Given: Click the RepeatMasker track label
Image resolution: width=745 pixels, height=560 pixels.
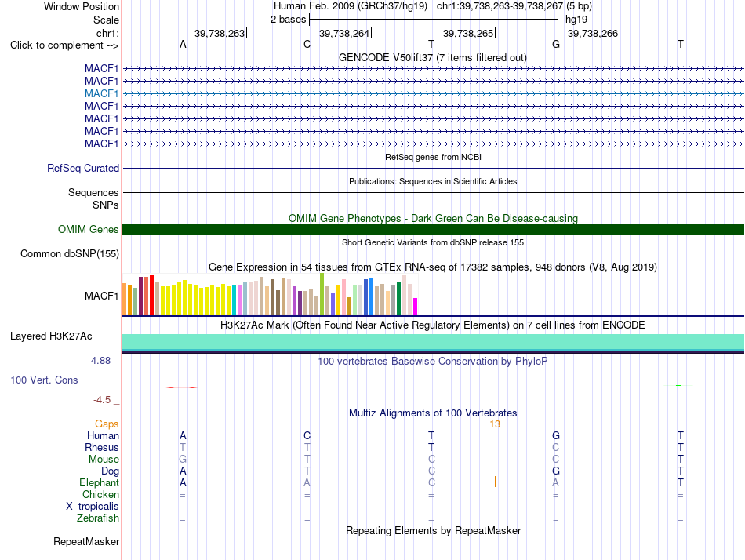Looking at the screenshot, I should pyautogui.click(x=86, y=541).
